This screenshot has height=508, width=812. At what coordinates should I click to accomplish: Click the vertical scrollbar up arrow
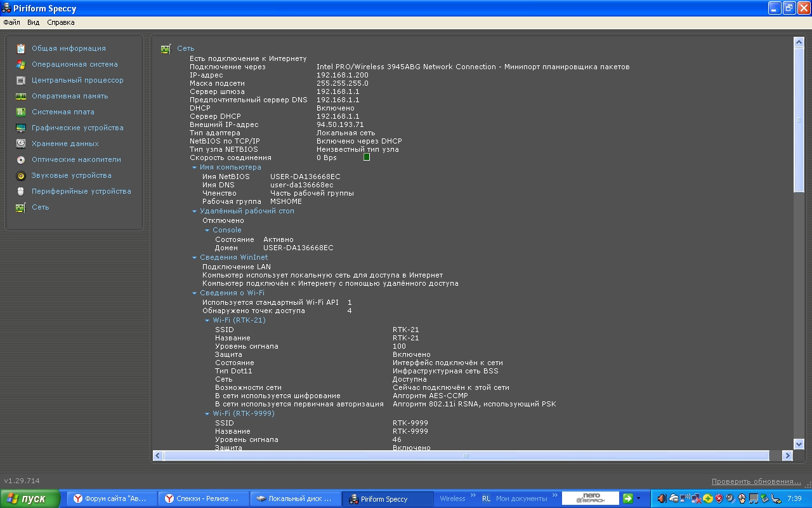(x=799, y=42)
